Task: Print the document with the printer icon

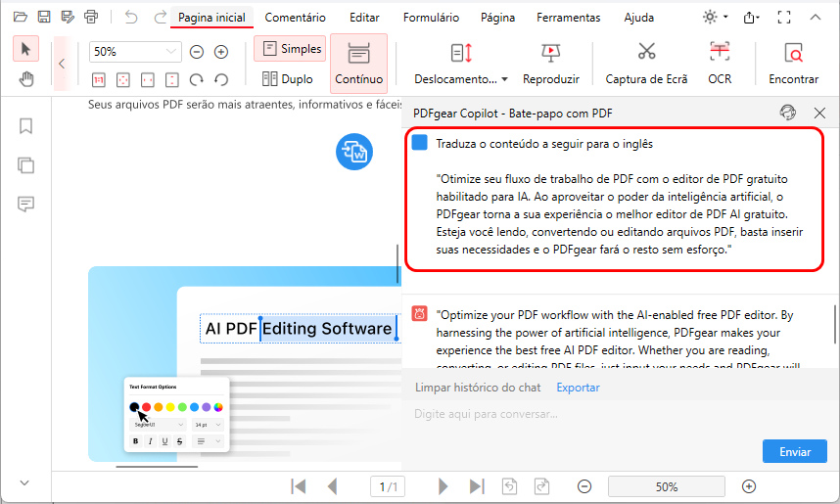Action: point(91,18)
